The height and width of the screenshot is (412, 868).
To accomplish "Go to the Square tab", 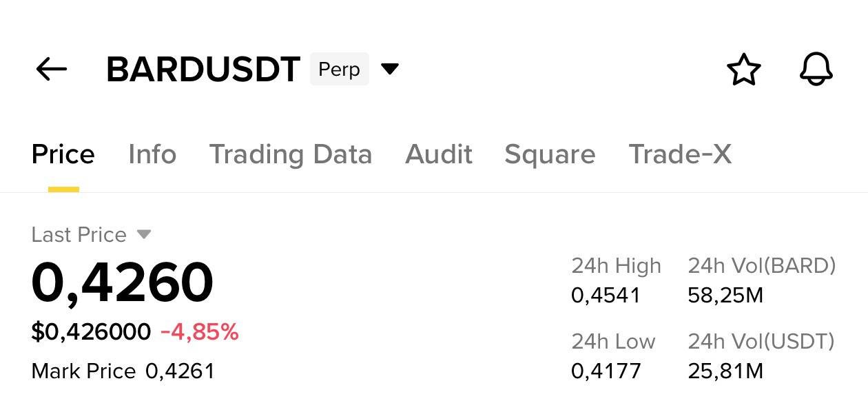I will 550,154.
